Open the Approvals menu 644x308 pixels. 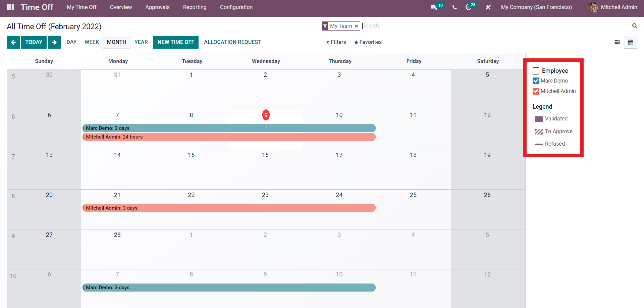(x=157, y=7)
